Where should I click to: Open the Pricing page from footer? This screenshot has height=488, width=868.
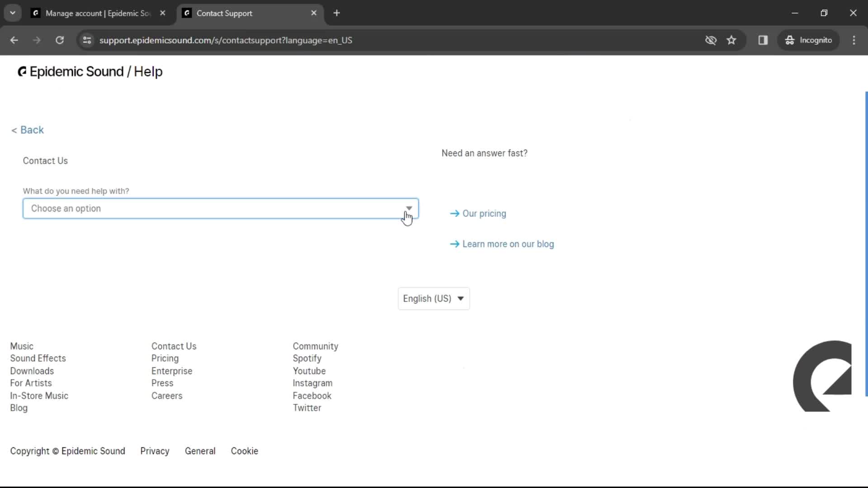(165, 359)
